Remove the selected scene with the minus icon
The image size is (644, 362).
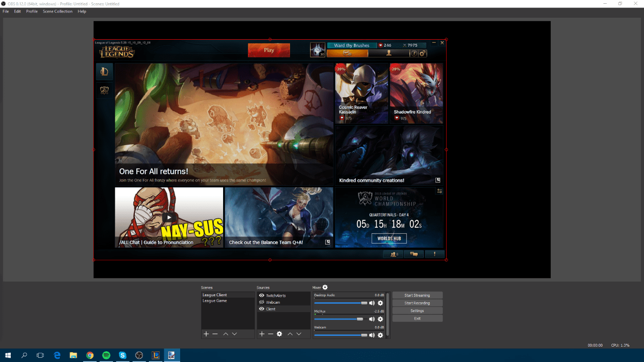[x=215, y=334]
